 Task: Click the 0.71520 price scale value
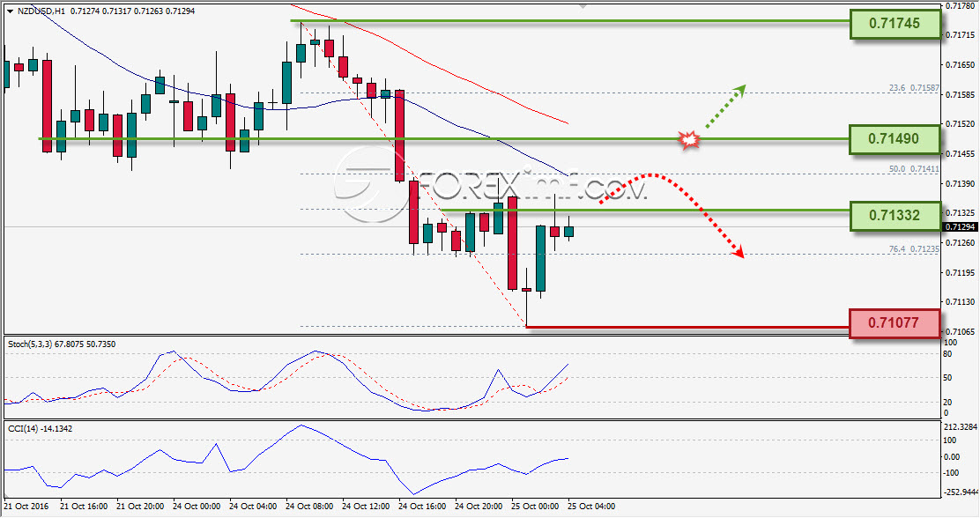[x=961, y=124]
